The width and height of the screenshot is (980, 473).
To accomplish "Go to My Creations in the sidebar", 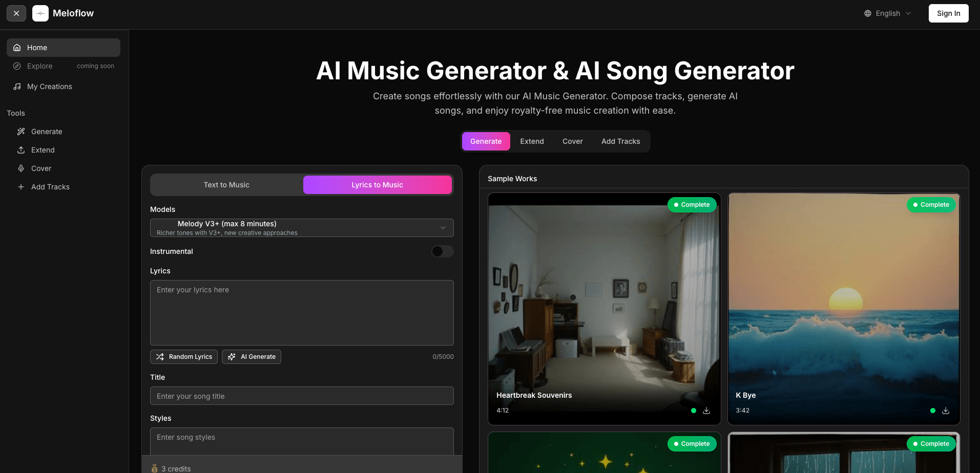I will pyautogui.click(x=49, y=87).
